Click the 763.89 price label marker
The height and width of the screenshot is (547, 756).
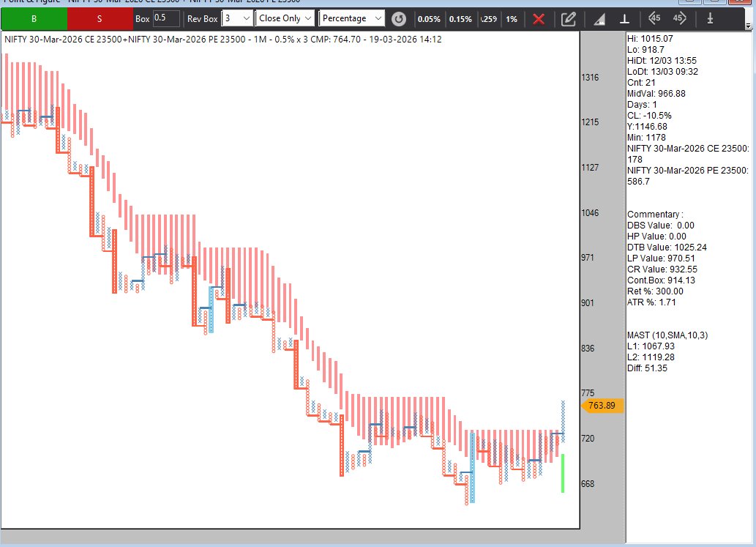point(602,406)
